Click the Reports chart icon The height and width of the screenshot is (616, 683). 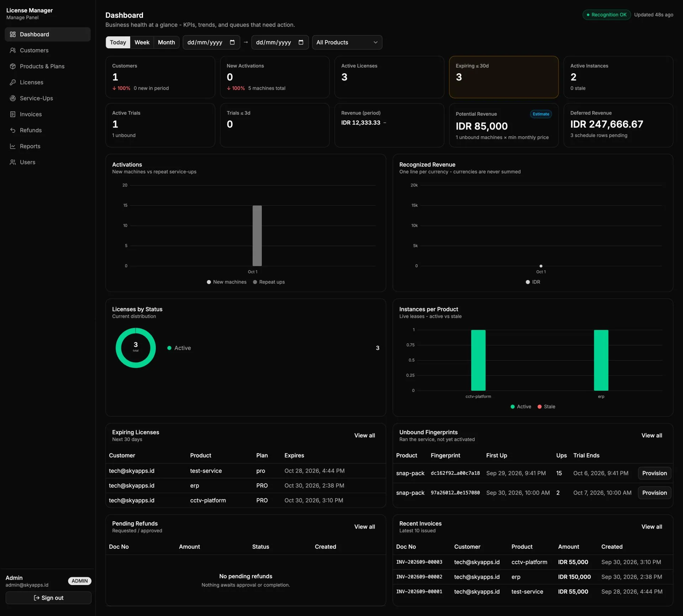click(x=13, y=147)
